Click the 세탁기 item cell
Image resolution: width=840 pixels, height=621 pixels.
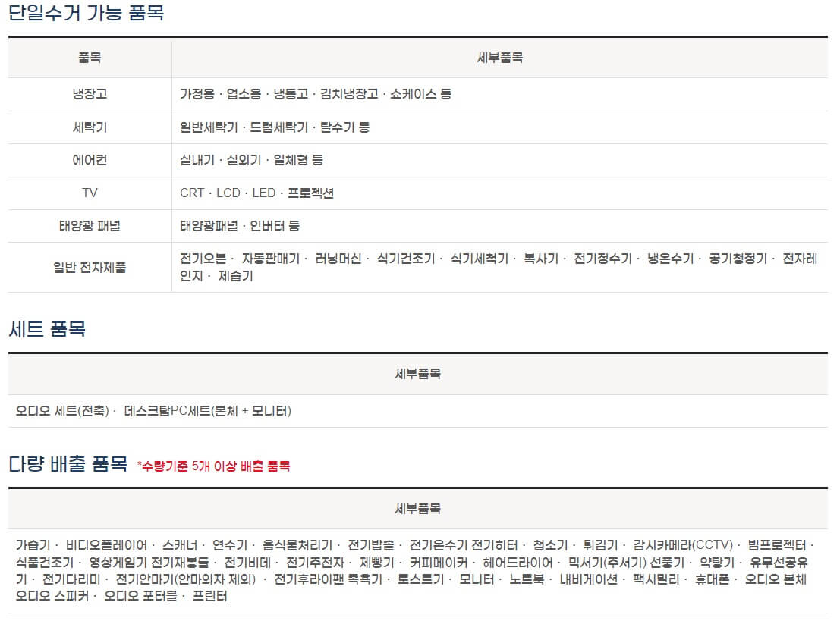pyautogui.click(x=89, y=127)
